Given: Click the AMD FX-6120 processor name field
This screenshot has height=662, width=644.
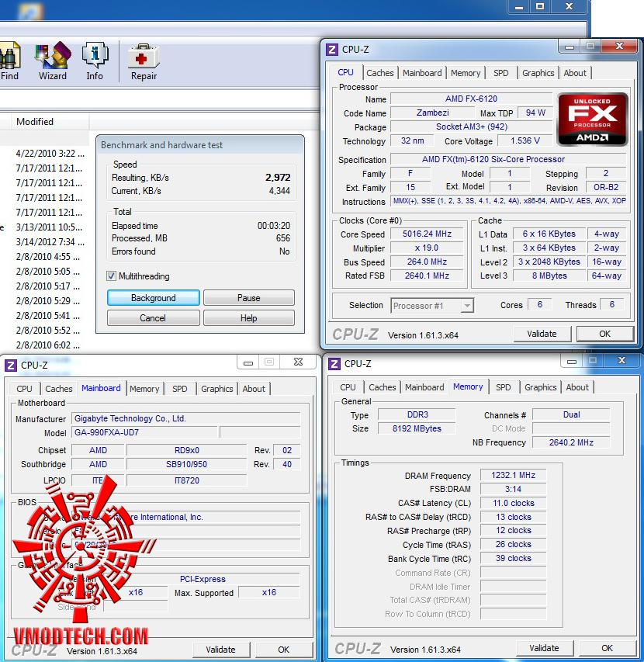Looking at the screenshot, I should (472, 99).
